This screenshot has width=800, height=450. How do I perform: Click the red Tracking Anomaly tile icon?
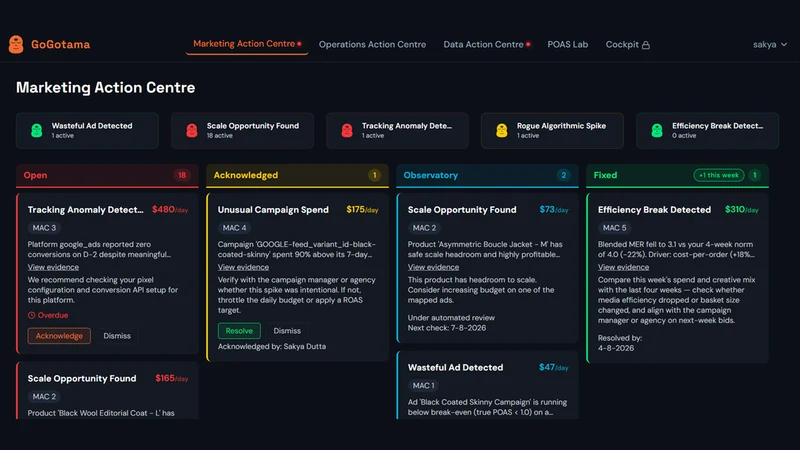pos(347,131)
